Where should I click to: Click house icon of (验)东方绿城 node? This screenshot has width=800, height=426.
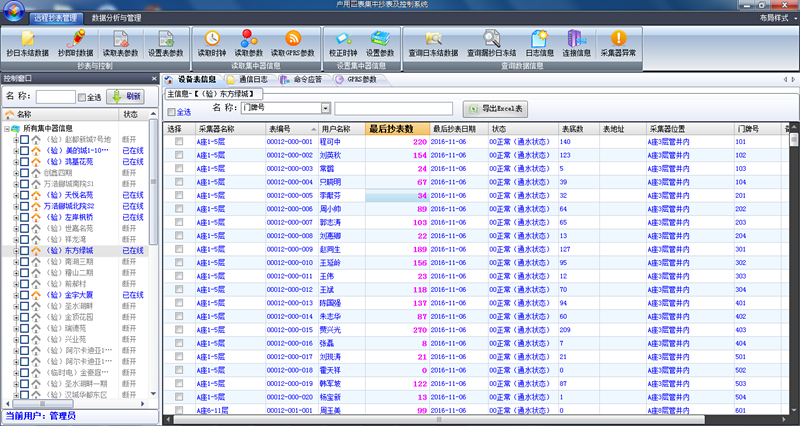pyautogui.click(x=36, y=250)
